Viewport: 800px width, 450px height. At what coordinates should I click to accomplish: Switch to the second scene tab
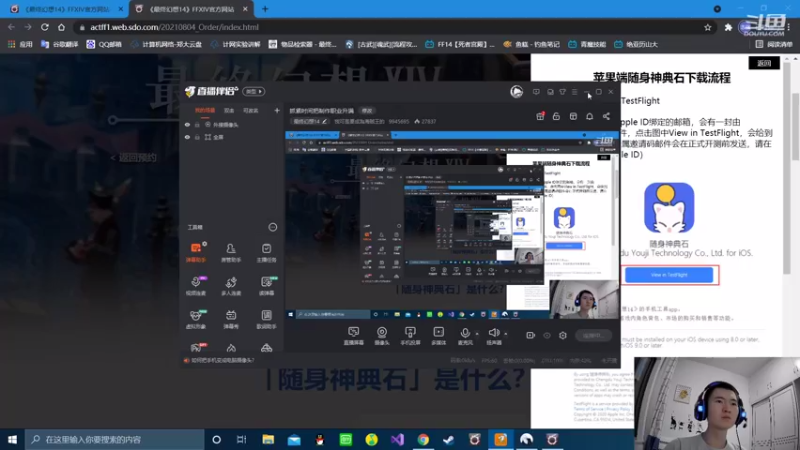[x=229, y=110]
